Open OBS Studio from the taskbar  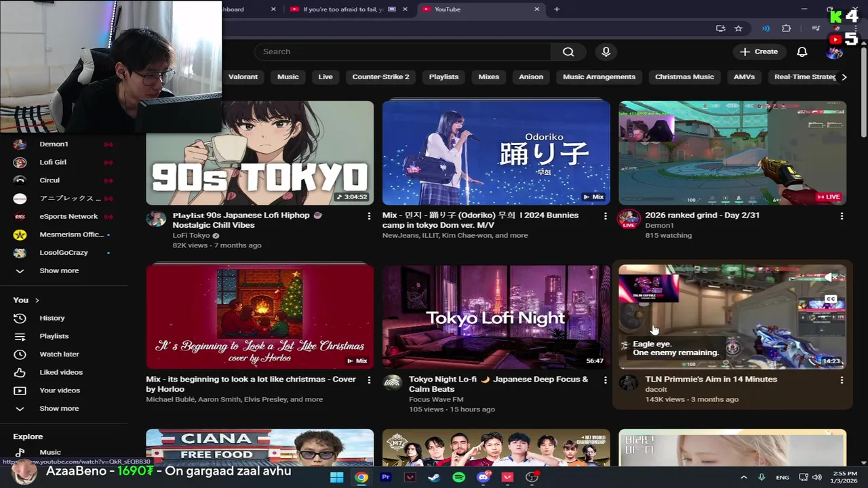[x=532, y=477]
